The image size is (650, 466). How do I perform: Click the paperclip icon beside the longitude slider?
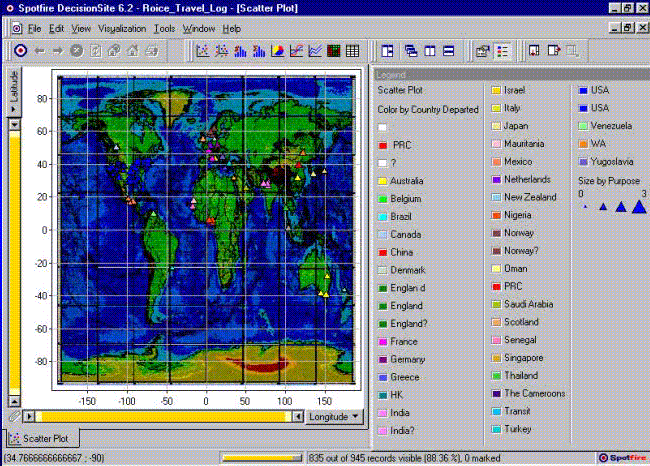click(x=14, y=416)
